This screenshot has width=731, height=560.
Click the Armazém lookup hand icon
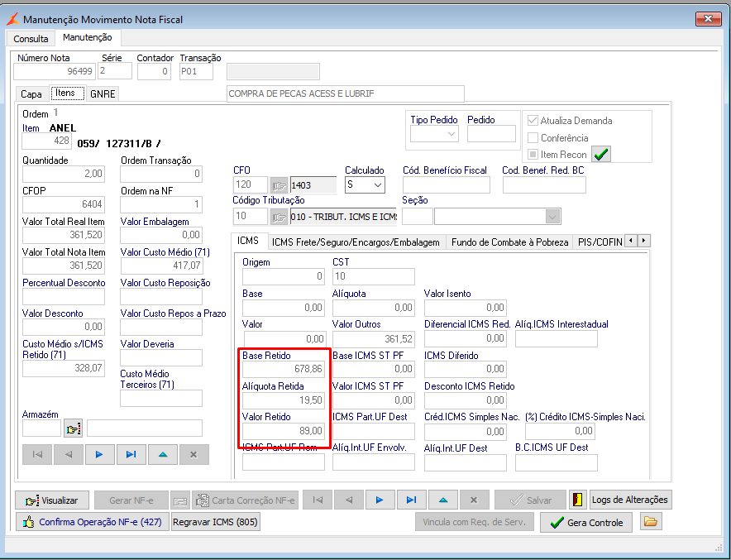[74, 428]
